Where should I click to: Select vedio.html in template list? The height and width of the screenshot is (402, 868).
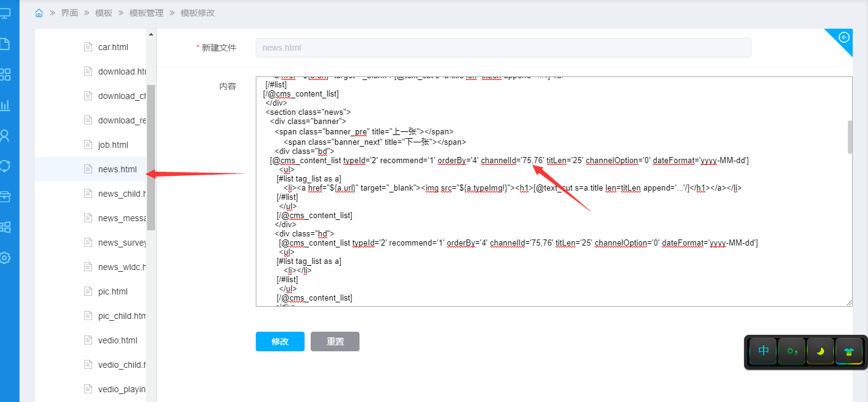tap(118, 340)
